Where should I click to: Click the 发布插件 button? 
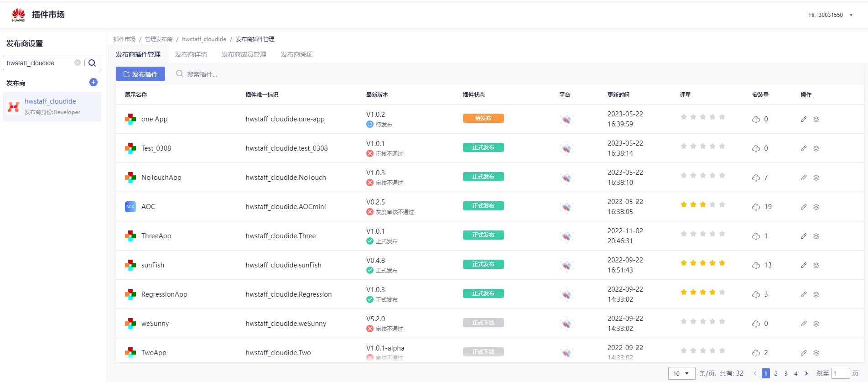(x=140, y=74)
